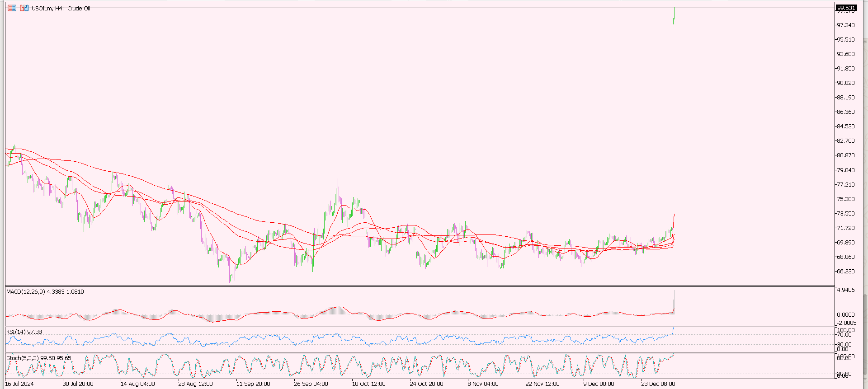
Task: Click the RSI scale value 30.00
Action: (844, 345)
